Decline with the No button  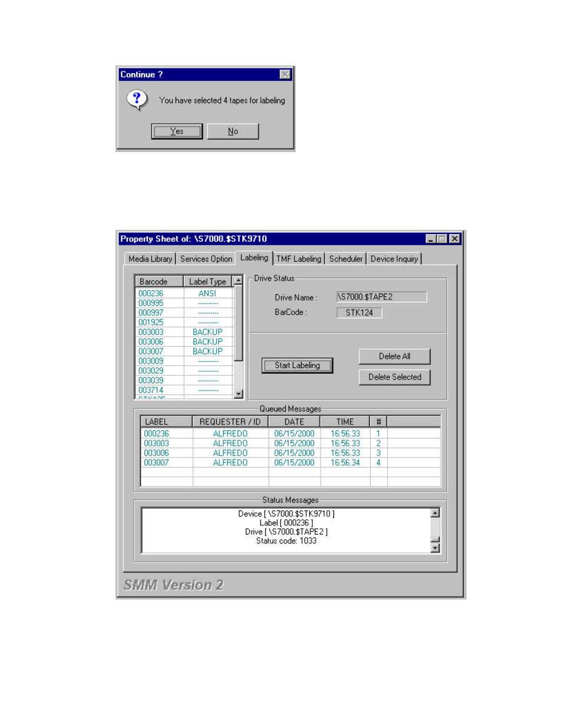click(233, 131)
